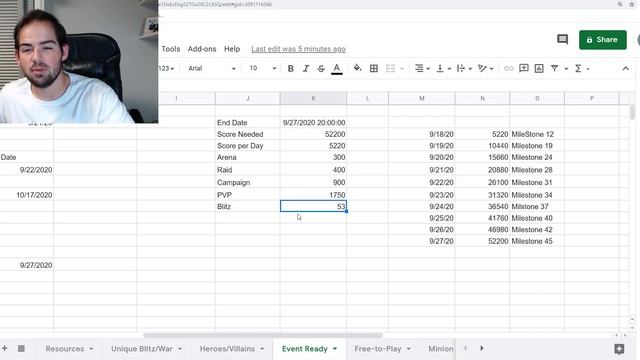
Task: Select Score Needed value 52200
Action: pyautogui.click(x=313, y=134)
